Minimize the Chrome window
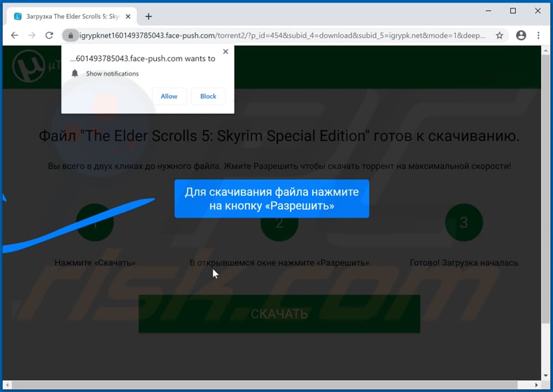Viewport: 553px width, 392px height. 489,11
